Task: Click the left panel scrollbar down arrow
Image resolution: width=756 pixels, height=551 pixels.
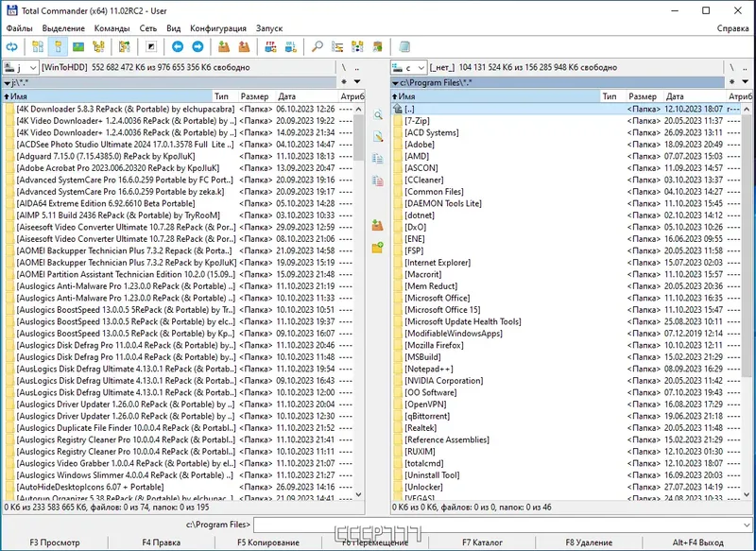Action: [x=358, y=494]
